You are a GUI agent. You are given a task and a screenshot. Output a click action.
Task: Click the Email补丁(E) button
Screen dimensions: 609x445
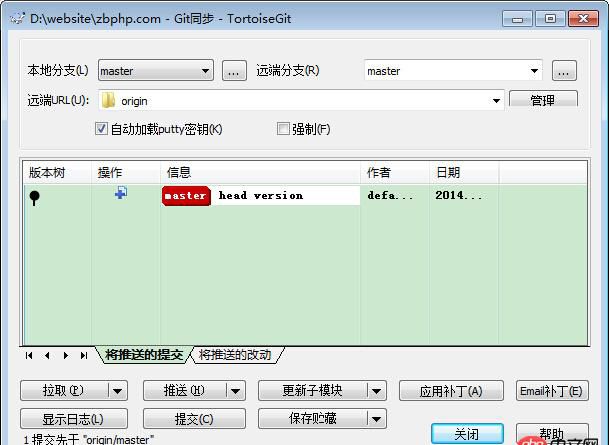pos(552,391)
